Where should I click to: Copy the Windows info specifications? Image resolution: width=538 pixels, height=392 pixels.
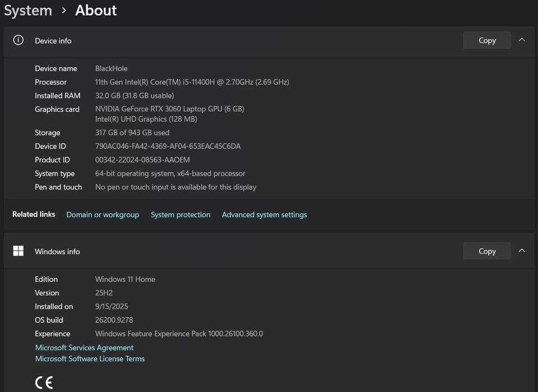click(x=487, y=251)
